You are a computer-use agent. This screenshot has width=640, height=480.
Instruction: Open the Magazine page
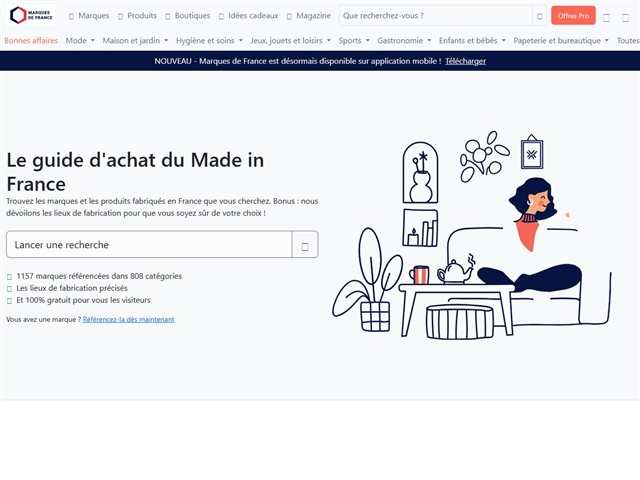(313, 16)
